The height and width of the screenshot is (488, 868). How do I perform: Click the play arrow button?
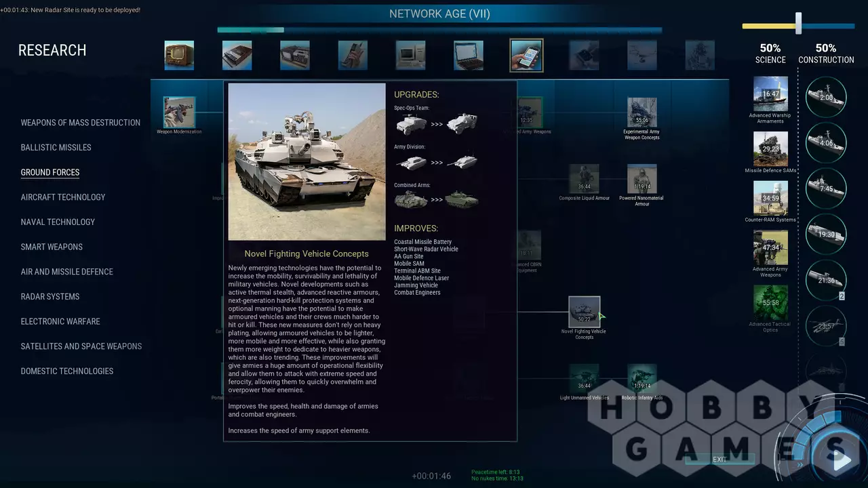[x=842, y=461]
